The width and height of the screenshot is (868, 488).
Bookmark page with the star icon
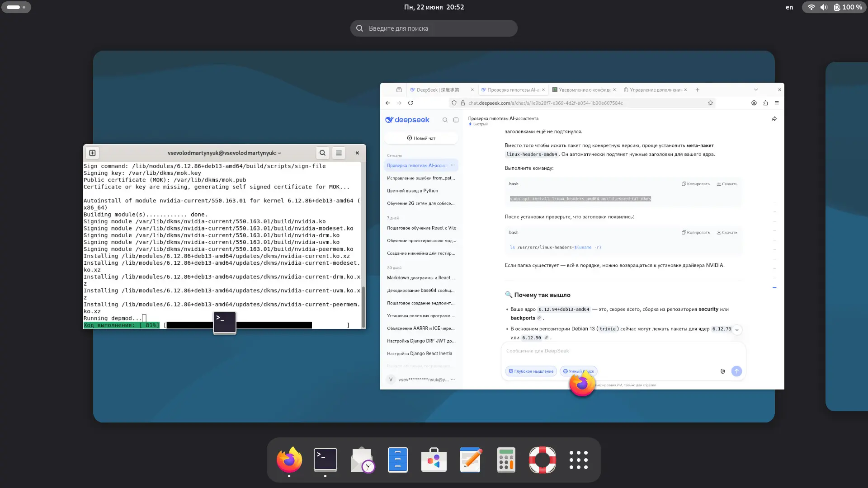(711, 103)
